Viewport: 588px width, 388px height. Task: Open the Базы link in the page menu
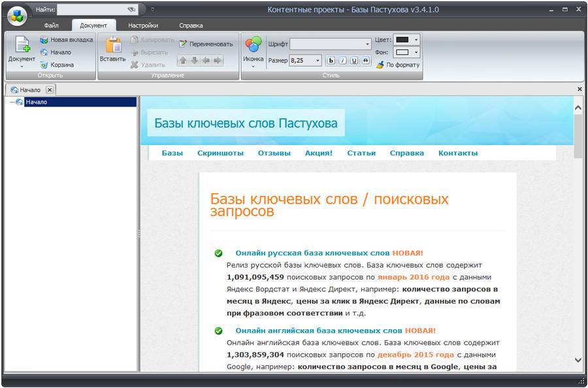[172, 153]
